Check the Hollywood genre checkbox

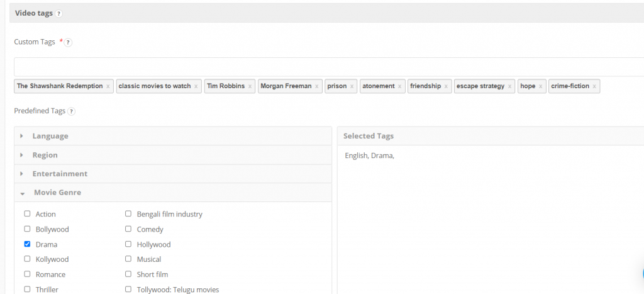pyautogui.click(x=128, y=244)
